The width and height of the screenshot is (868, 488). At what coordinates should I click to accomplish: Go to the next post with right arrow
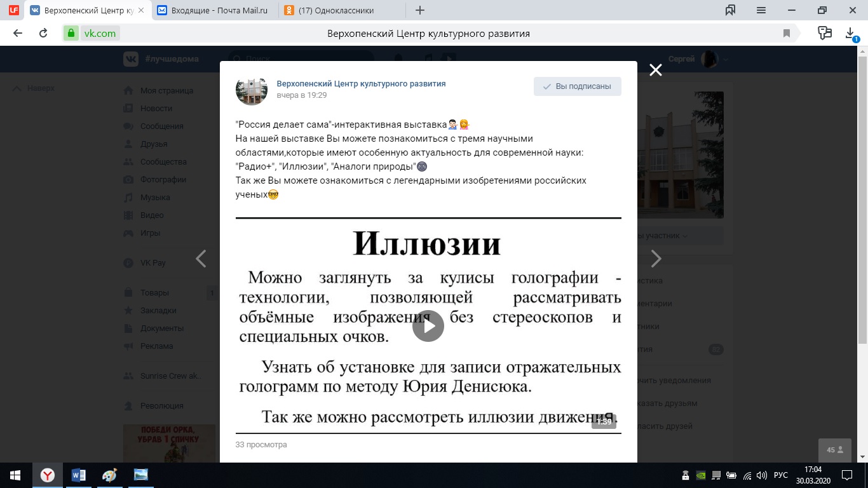[x=656, y=259]
